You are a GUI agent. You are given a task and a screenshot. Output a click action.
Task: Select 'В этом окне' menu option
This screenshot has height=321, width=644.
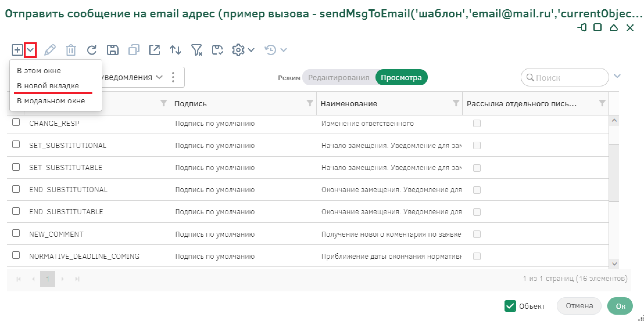coord(56,71)
